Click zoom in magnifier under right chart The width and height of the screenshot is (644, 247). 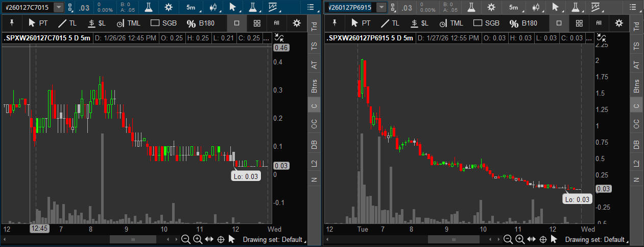519,239
